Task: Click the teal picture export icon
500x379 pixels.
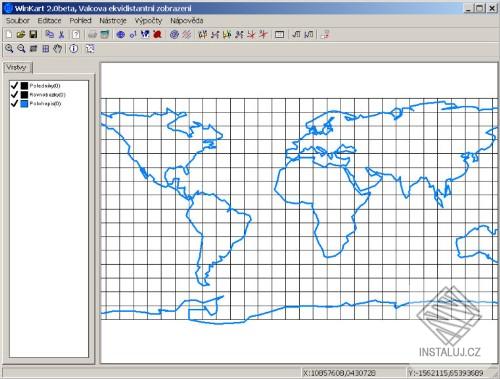Action: coord(105,34)
